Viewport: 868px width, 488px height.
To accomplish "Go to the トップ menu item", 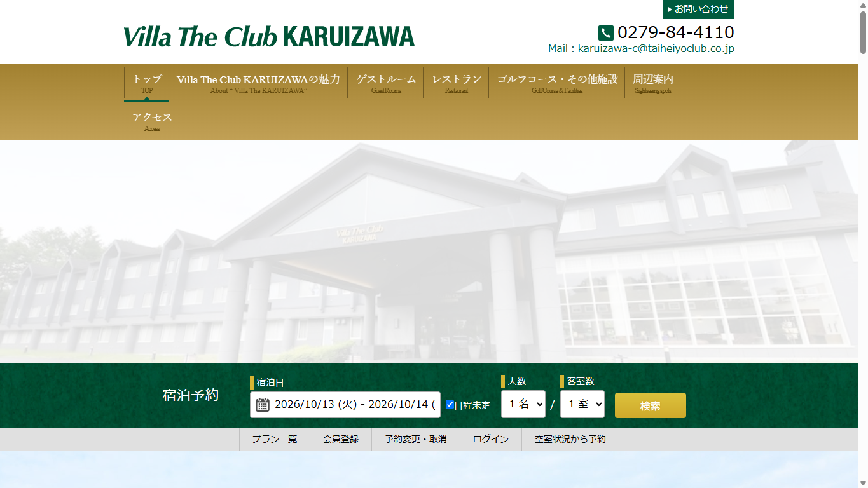I will [x=147, y=83].
